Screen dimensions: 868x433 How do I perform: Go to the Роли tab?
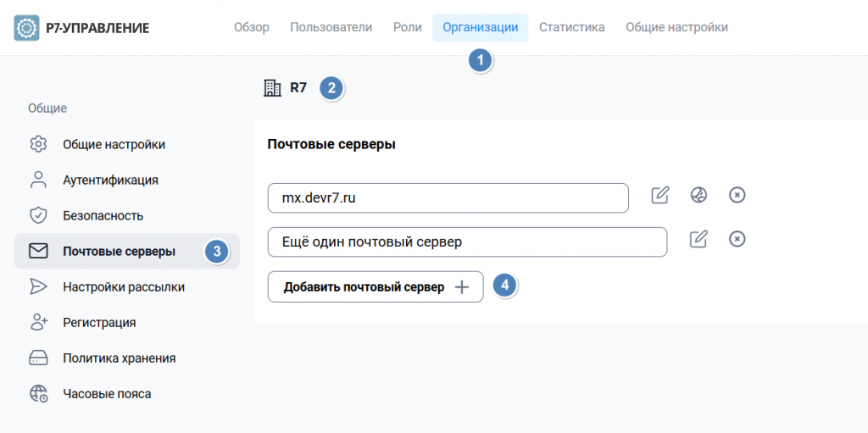tap(407, 27)
